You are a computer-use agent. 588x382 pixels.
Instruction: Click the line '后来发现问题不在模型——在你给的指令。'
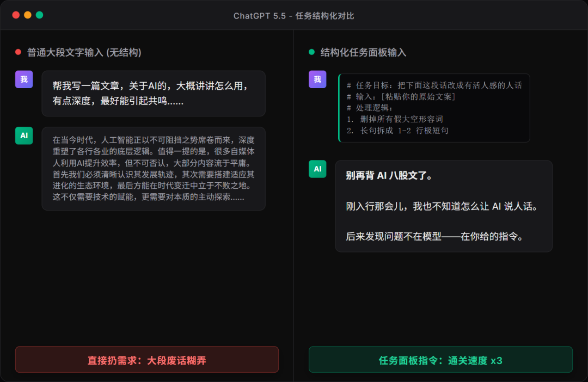(435, 237)
